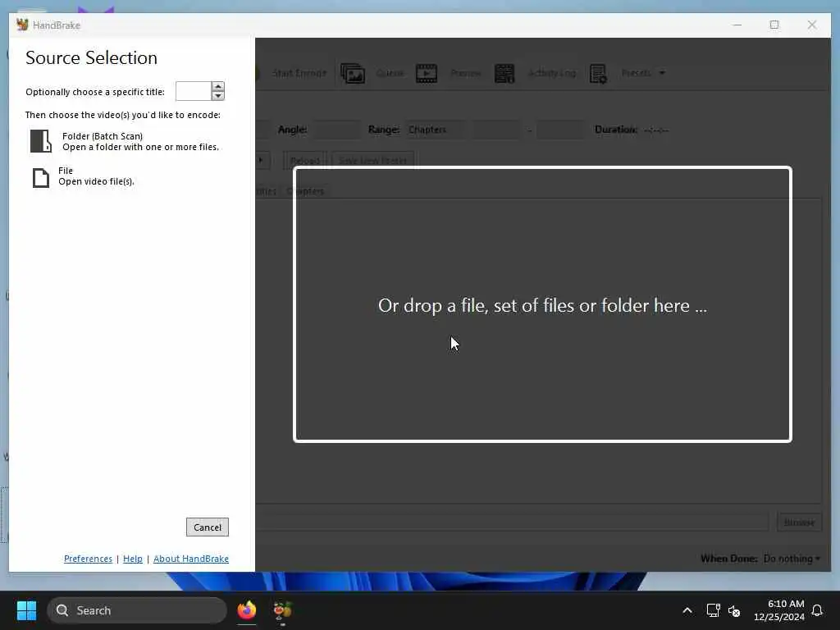Click the Folder (Batch Scan) label
This screenshot has height=630, width=840.
click(x=103, y=136)
